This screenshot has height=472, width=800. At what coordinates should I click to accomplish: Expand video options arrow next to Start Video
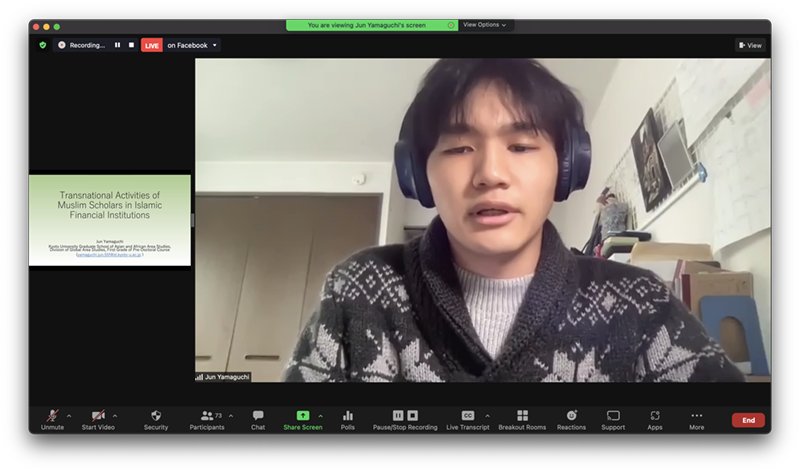115,415
